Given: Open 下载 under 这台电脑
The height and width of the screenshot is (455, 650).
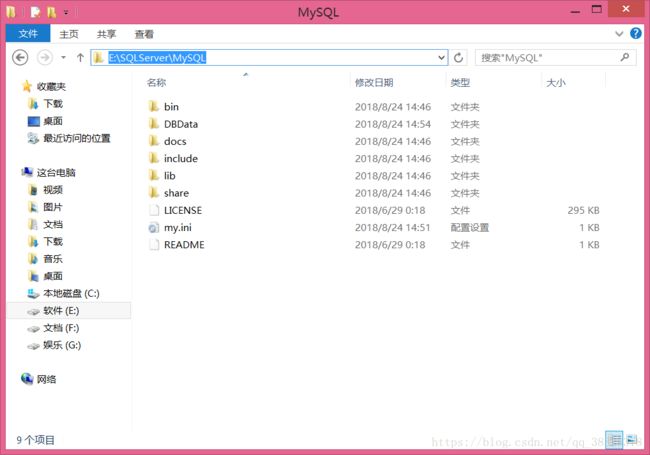Looking at the screenshot, I should (x=53, y=241).
